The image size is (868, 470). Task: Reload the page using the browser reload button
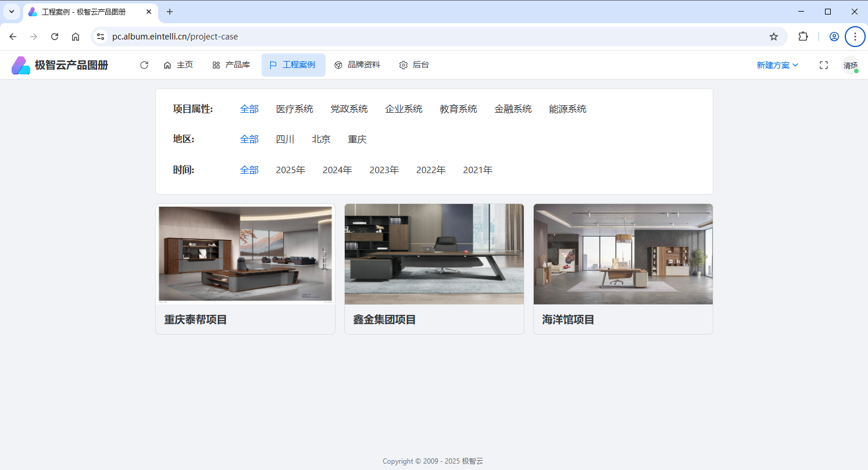click(x=55, y=37)
